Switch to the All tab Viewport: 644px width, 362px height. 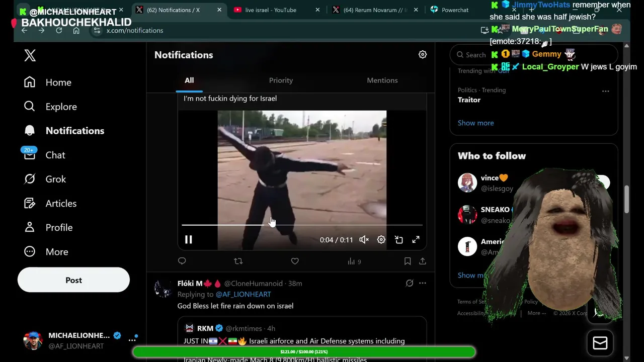[189, 80]
